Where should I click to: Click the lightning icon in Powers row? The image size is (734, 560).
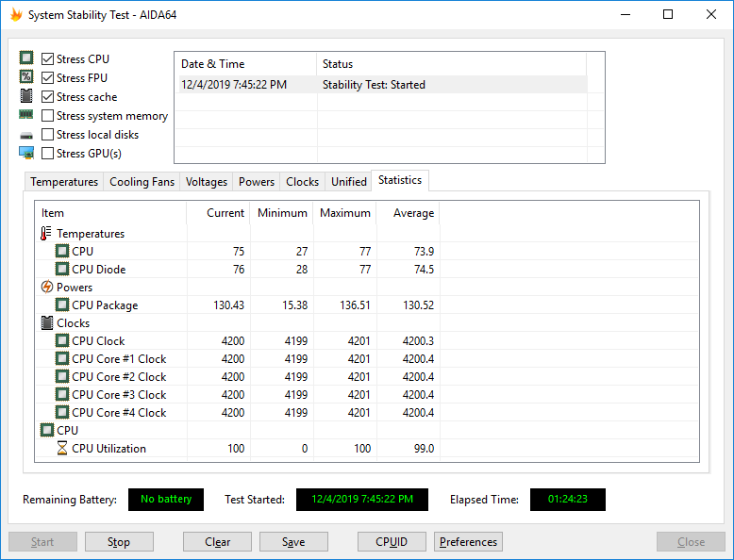coord(47,287)
